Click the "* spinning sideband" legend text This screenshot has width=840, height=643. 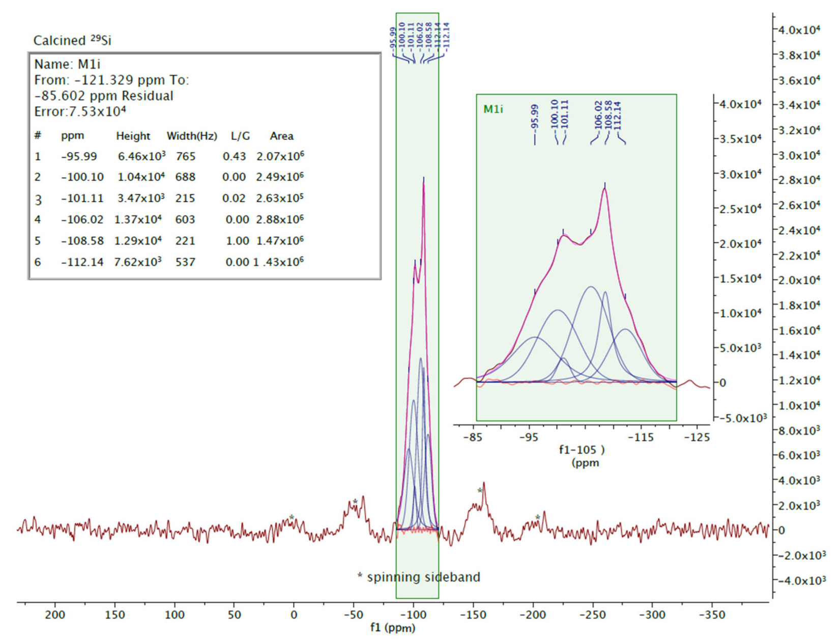[x=419, y=577]
